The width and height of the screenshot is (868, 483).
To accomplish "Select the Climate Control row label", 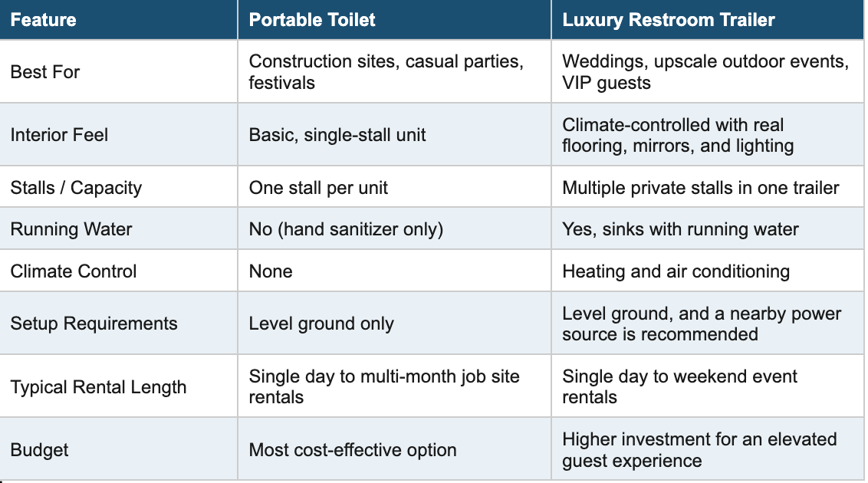I will point(118,271).
